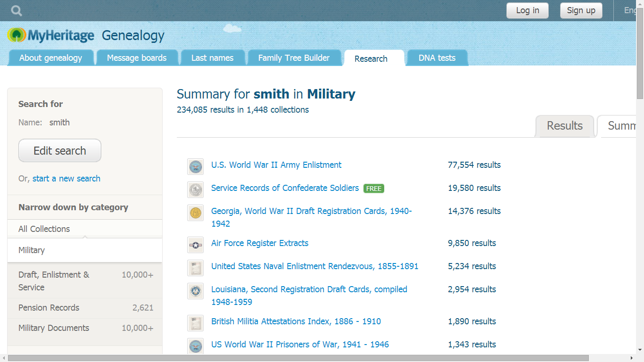Open the DNA tests tab
The width and height of the screenshot is (644, 362).
437,58
